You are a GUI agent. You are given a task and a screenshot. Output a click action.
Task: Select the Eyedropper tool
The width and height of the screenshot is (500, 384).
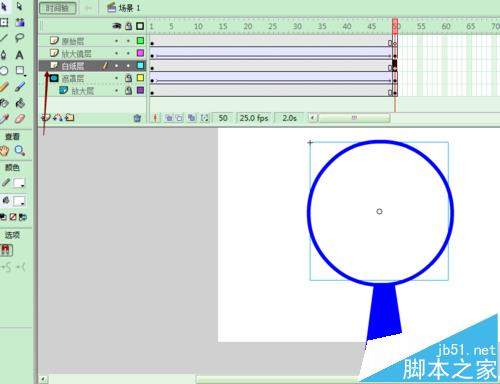click(x=4, y=119)
